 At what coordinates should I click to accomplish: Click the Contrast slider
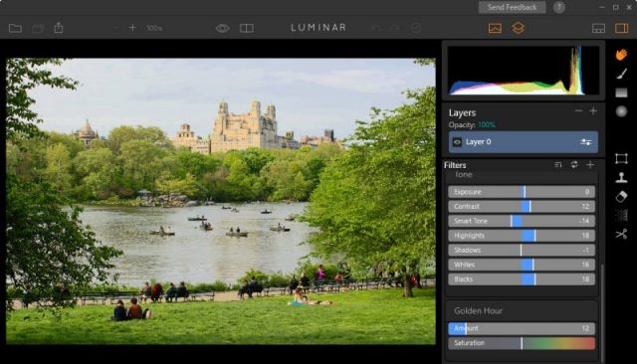tap(522, 206)
